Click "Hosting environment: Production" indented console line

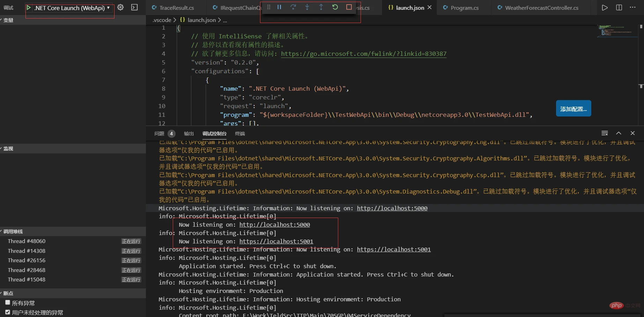coord(231,291)
